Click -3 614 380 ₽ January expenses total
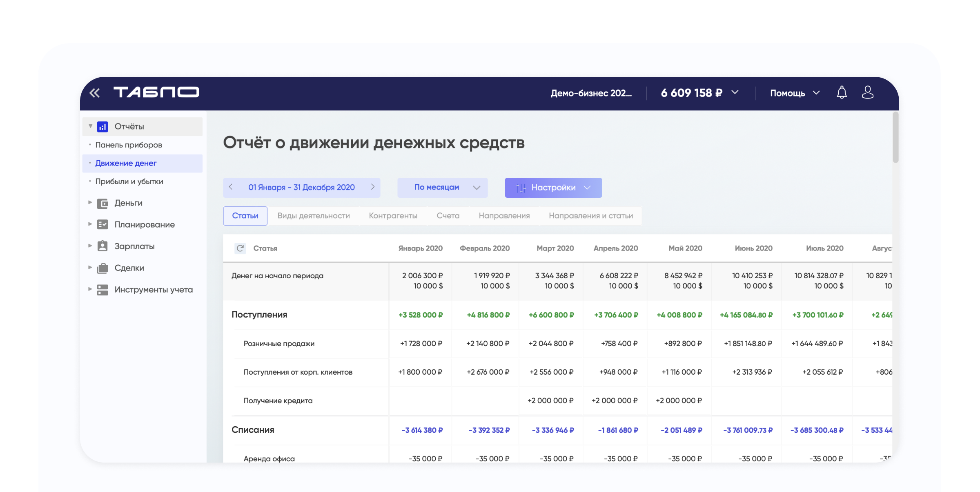 (422, 430)
